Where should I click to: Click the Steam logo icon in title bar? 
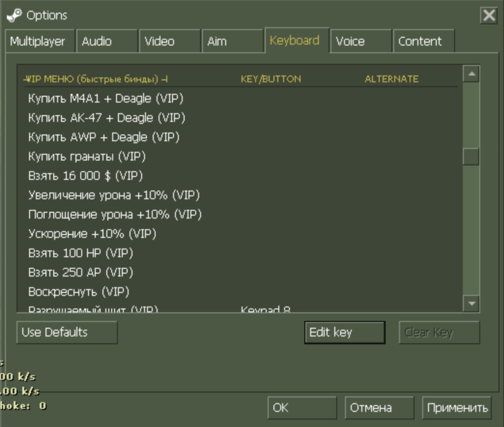pyautogui.click(x=14, y=15)
